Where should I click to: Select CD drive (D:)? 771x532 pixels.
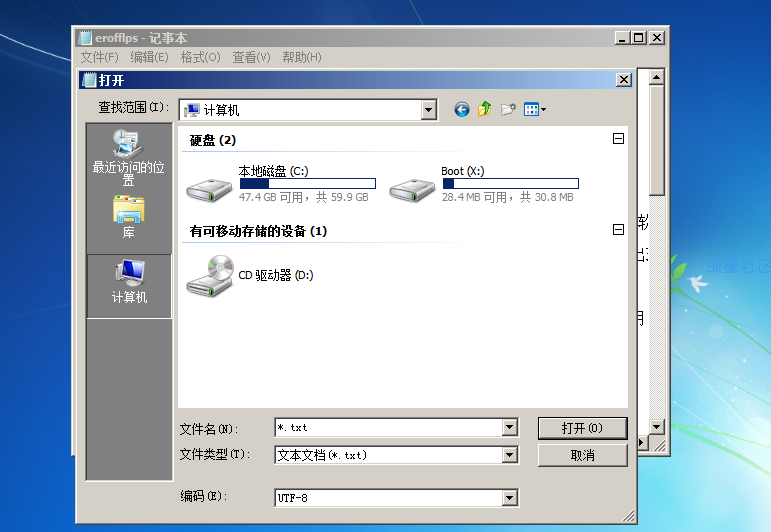tap(250, 275)
